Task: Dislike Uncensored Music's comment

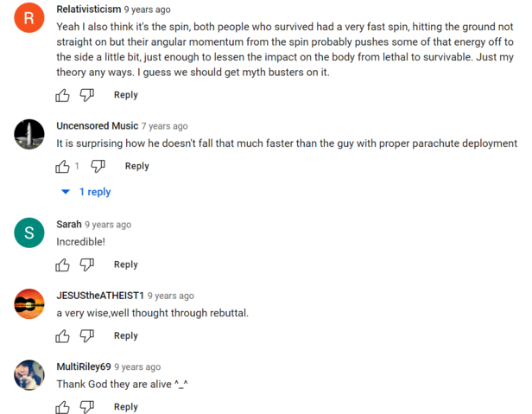Action: [x=98, y=166]
